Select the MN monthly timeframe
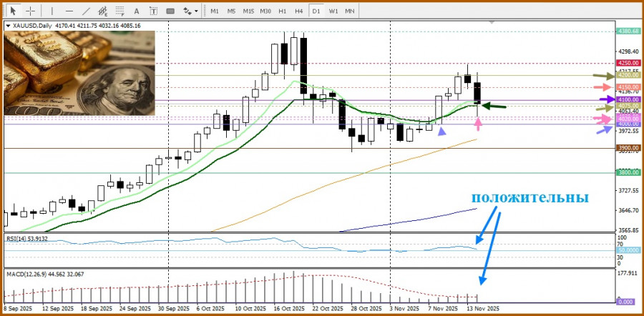The width and height of the screenshot is (644, 316). [x=350, y=11]
